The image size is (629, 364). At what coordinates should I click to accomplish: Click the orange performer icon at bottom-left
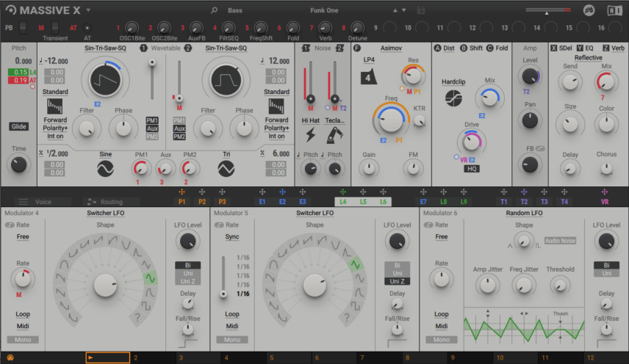click(x=10, y=357)
